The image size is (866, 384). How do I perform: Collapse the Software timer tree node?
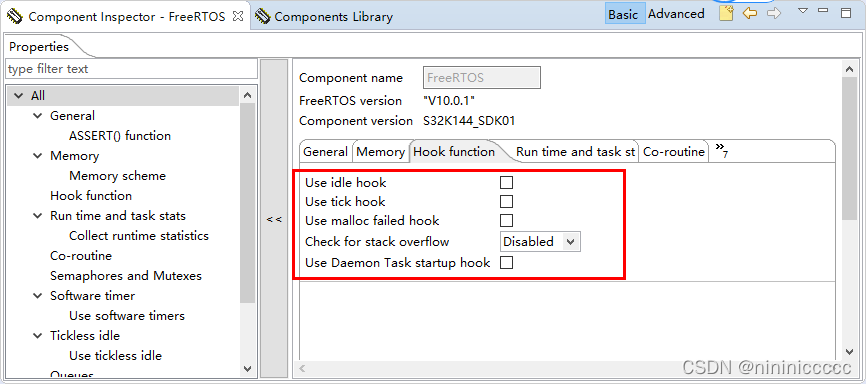click(x=38, y=296)
